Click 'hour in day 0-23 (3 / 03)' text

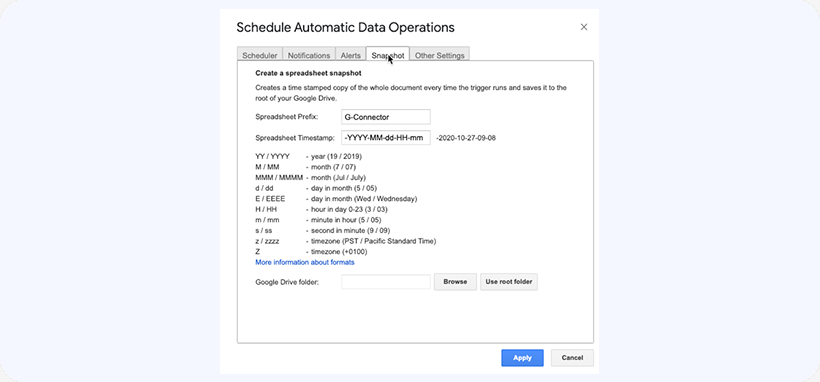(x=349, y=209)
